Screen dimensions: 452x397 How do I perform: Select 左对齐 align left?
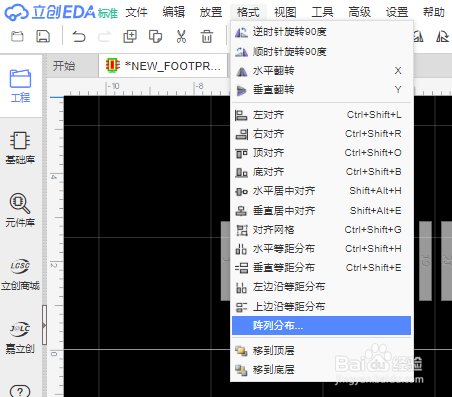point(321,115)
